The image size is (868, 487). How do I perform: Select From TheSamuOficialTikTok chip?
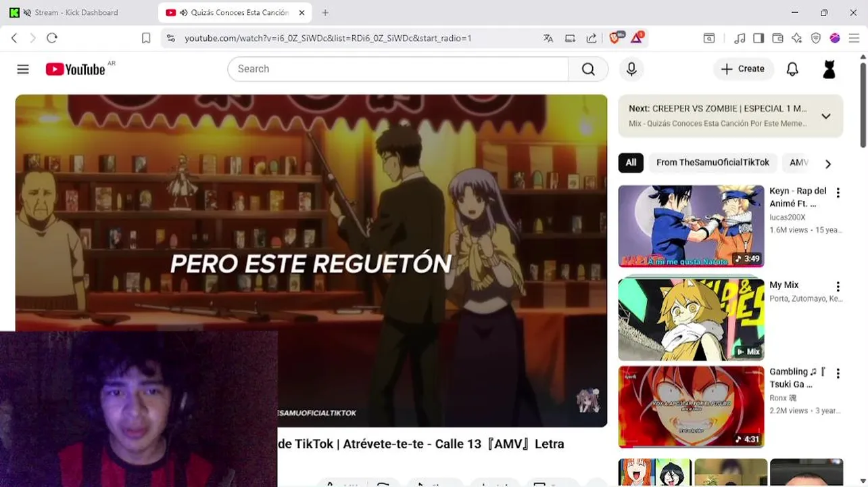[x=713, y=162]
